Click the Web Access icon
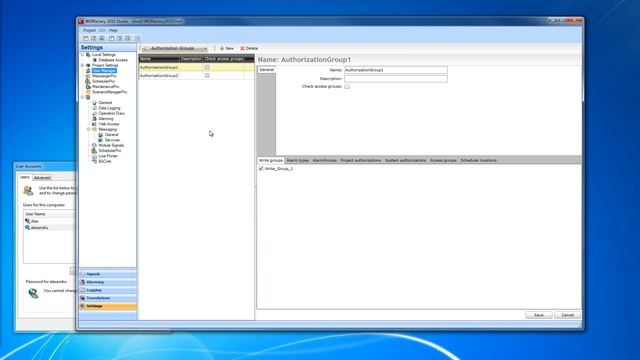640x360 pixels. click(95, 124)
